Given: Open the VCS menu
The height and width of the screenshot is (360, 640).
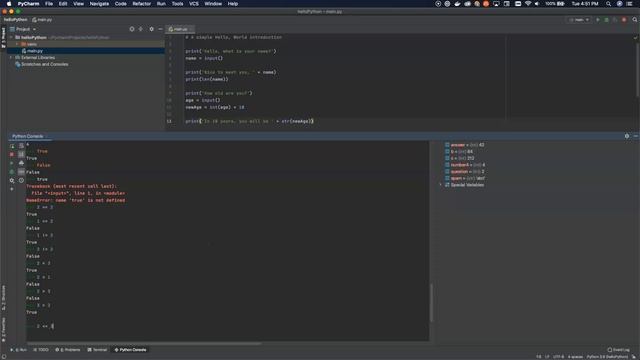Looking at the screenshot, I should click(x=194, y=4).
